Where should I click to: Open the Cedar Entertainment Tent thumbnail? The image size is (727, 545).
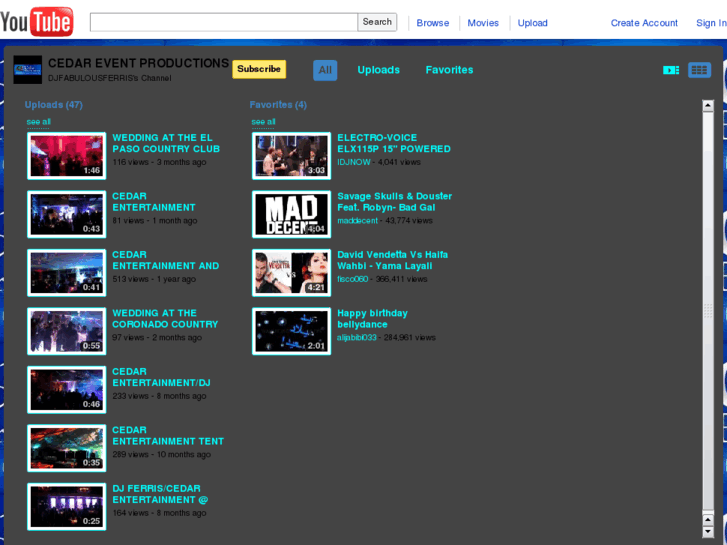coord(67,448)
